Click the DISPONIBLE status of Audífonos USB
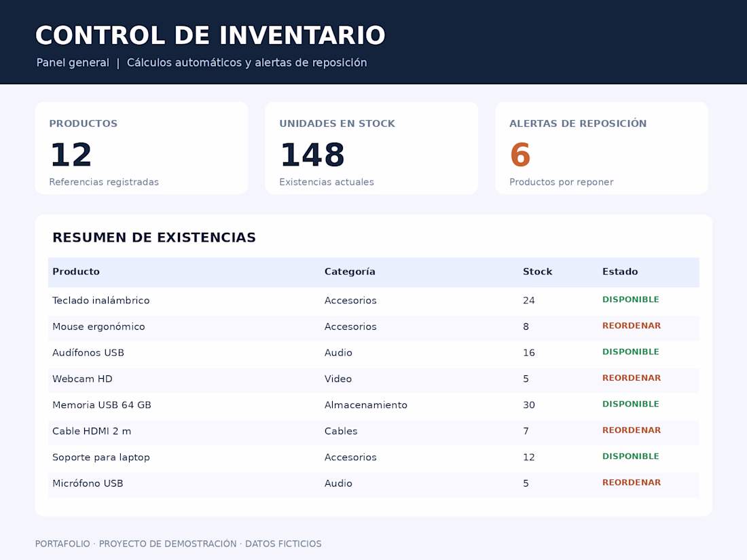Viewport: 747px width, 560px height. pos(631,352)
